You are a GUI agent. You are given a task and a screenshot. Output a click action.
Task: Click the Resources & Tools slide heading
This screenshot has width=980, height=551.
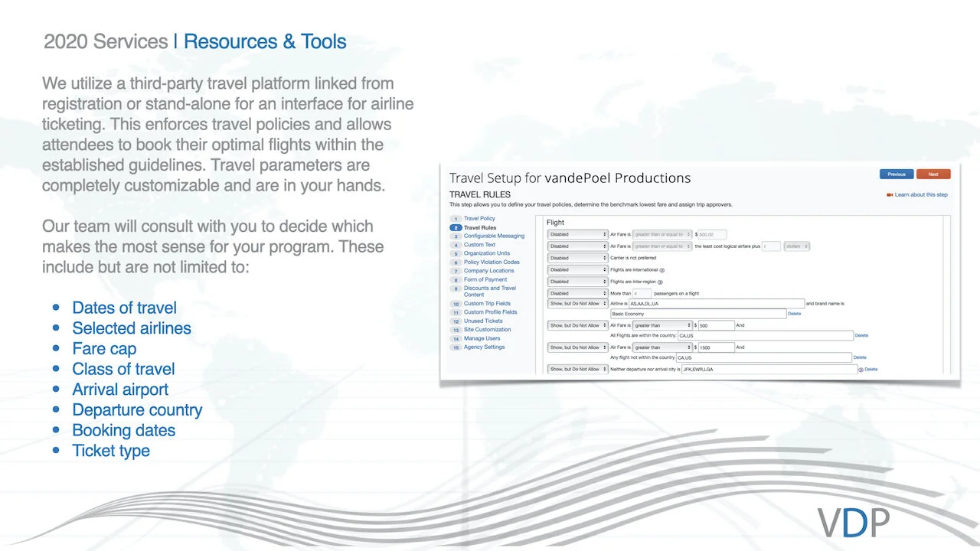[265, 41]
